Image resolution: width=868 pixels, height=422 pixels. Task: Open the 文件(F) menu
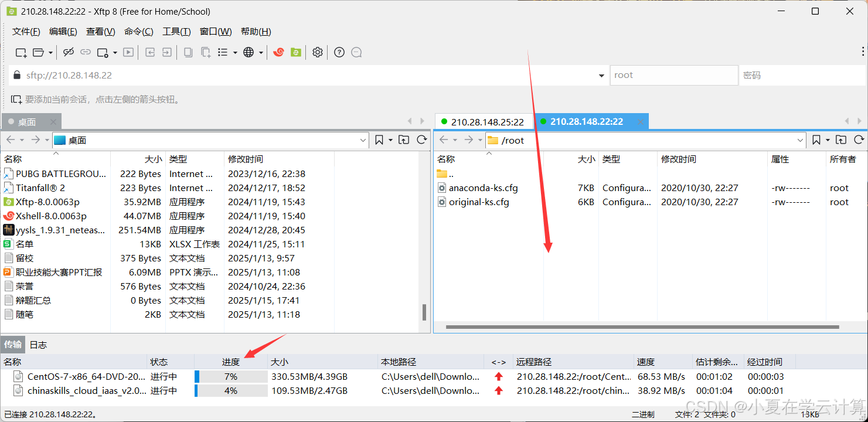(x=26, y=32)
